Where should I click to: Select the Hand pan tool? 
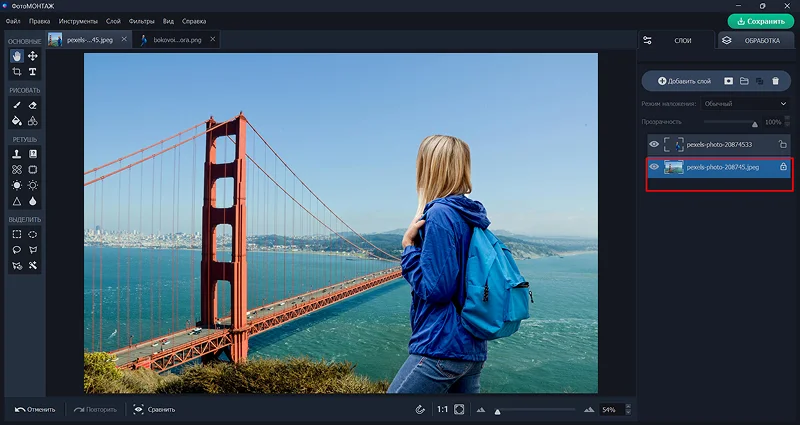click(x=17, y=56)
